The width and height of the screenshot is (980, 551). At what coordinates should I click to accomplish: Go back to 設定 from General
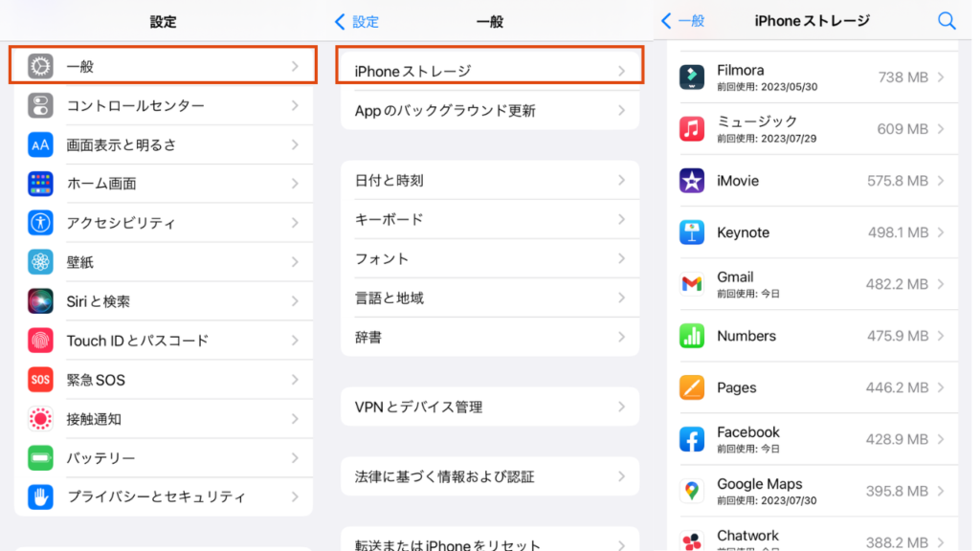(x=357, y=22)
